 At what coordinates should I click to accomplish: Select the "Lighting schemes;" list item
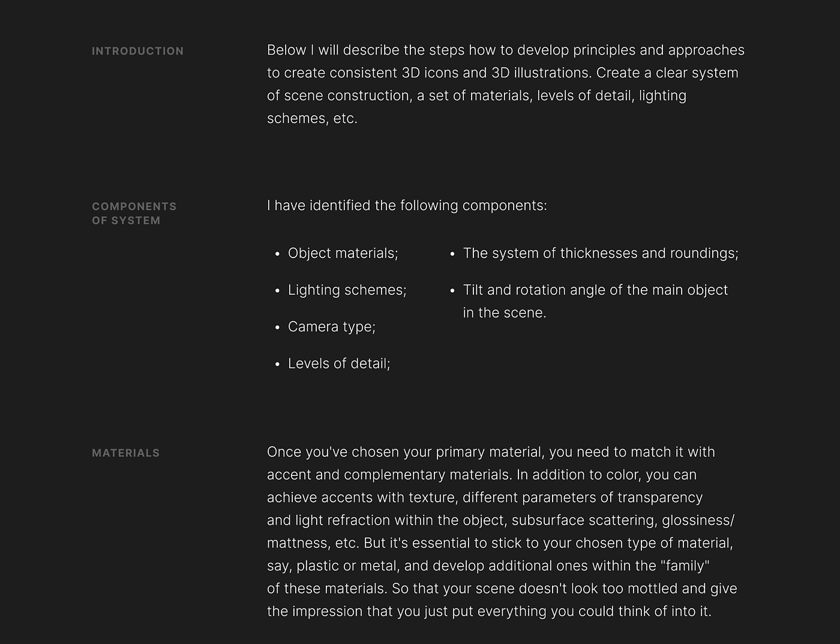347,290
